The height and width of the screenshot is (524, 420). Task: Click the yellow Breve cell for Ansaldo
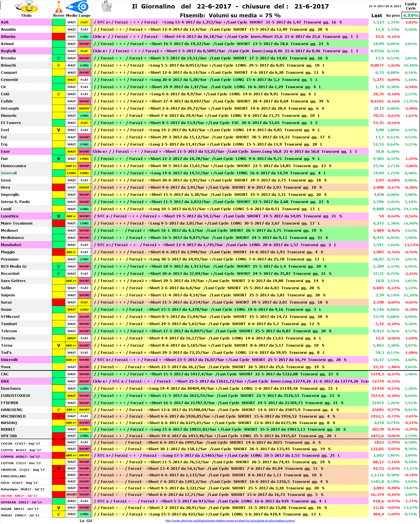pyautogui.click(x=58, y=29)
